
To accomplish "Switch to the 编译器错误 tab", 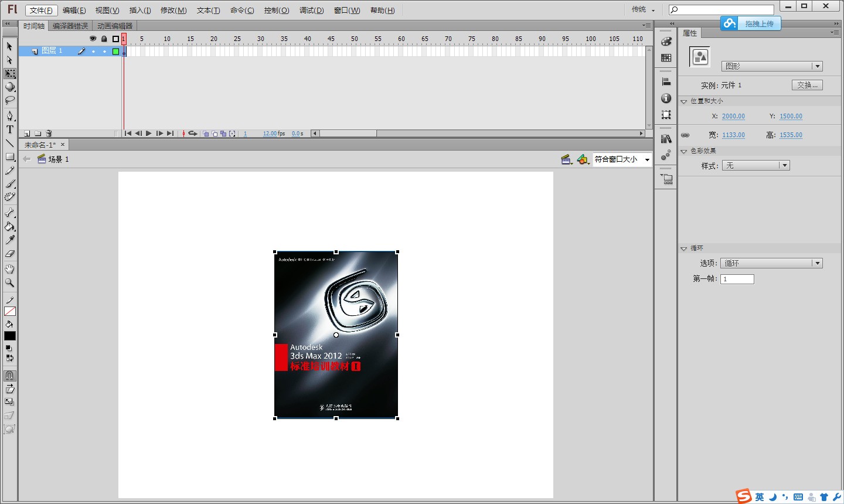I will click(x=70, y=26).
